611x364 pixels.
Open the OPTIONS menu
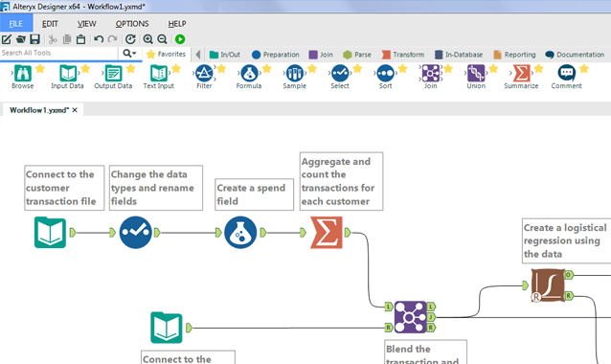pyautogui.click(x=132, y=24)
